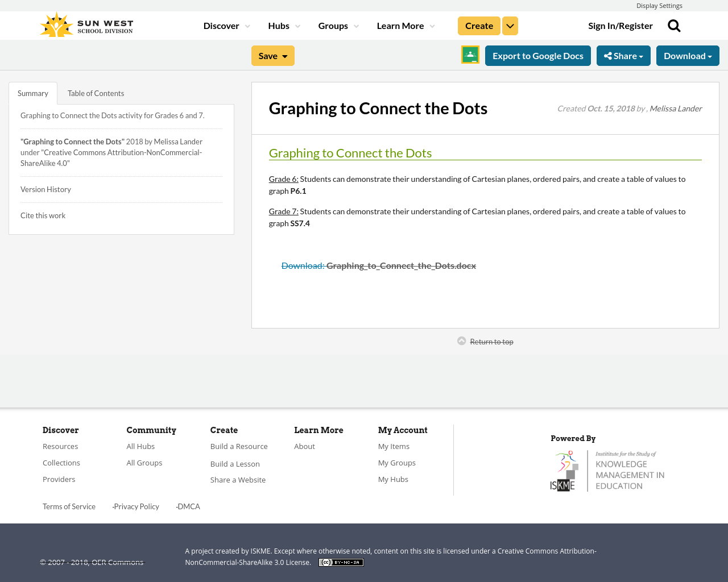Screen dimensions: 728x582
Task: Click the Creative Commons license badge
Action: (x=341, y=562)
